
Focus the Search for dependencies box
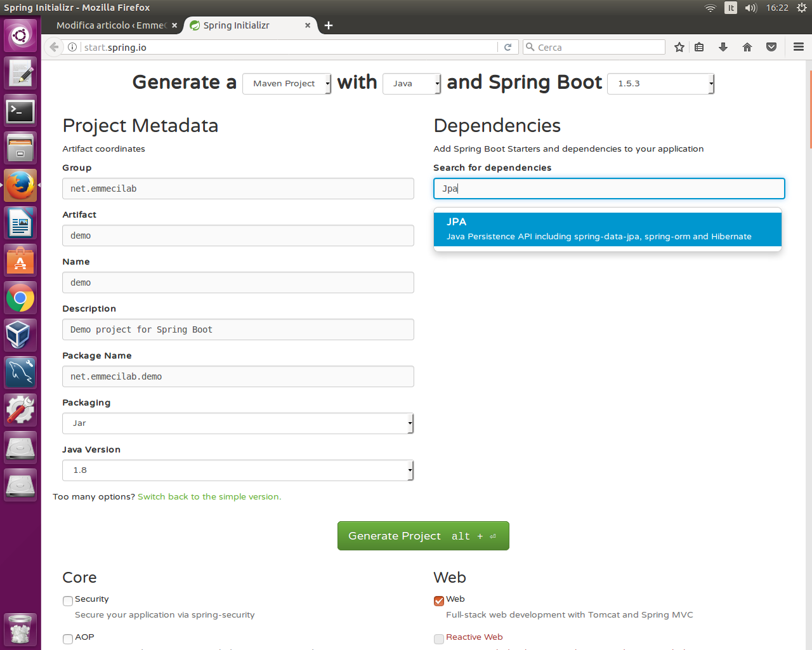click(609, 189)
